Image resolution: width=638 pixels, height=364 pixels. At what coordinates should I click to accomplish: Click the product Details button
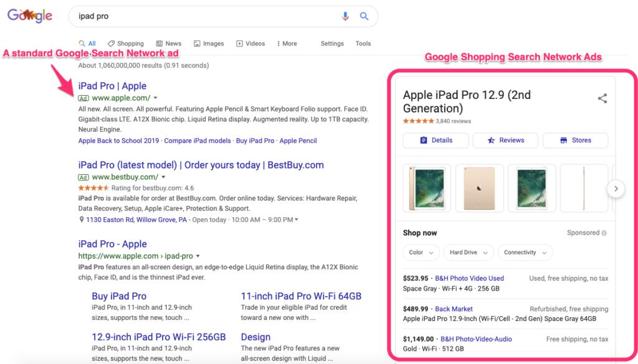pos(436,141)
